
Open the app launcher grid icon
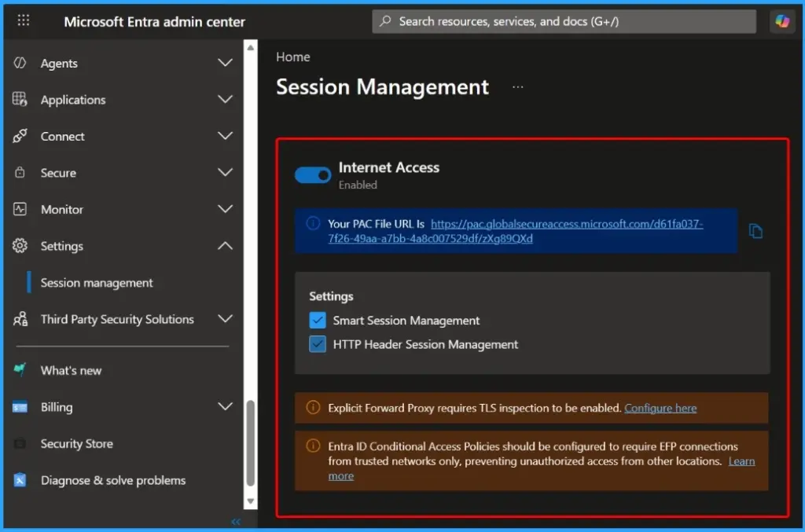coord(23,20)
